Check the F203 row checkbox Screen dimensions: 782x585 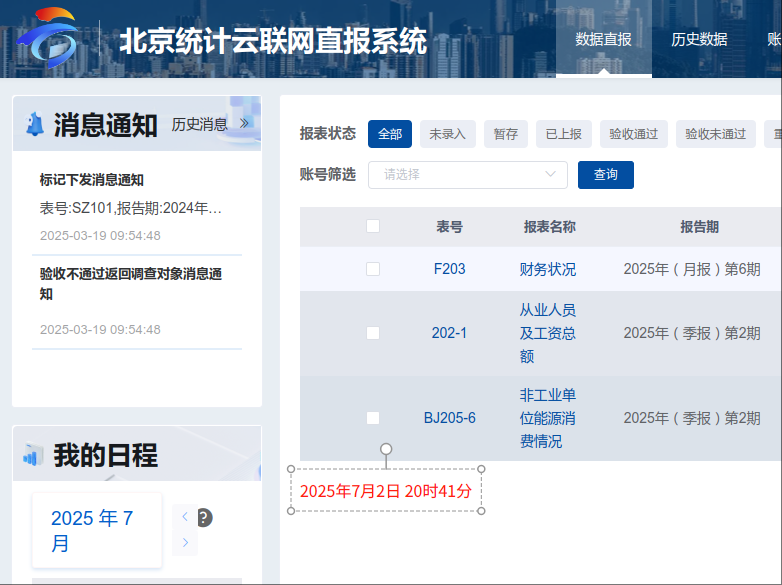373,269
